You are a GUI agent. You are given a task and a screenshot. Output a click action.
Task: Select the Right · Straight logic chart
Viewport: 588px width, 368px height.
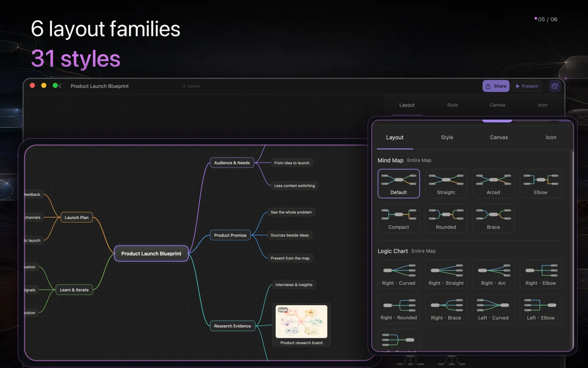coord(446,275)
